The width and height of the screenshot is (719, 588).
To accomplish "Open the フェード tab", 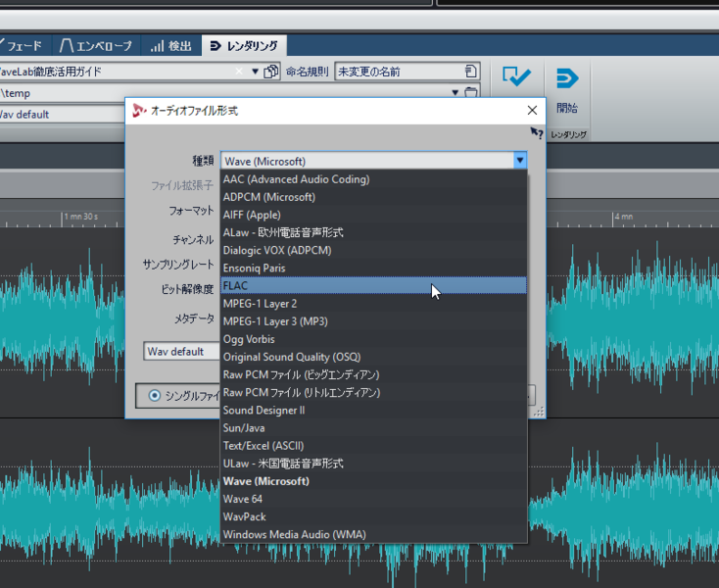I will point(24,46).
